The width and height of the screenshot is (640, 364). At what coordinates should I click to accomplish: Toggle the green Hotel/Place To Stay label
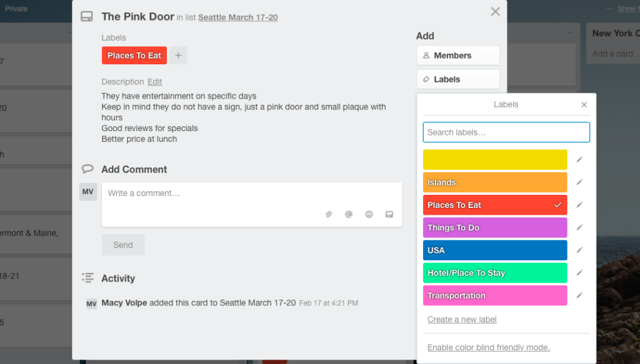click(x=495, y=273)
